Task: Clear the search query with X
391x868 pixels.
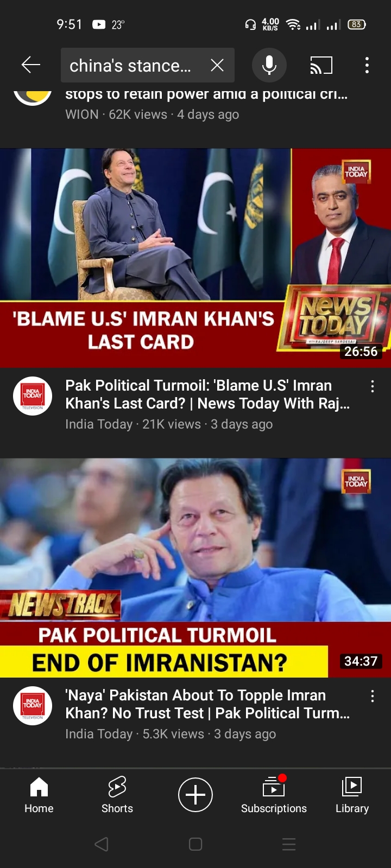Action: point(217,65)
